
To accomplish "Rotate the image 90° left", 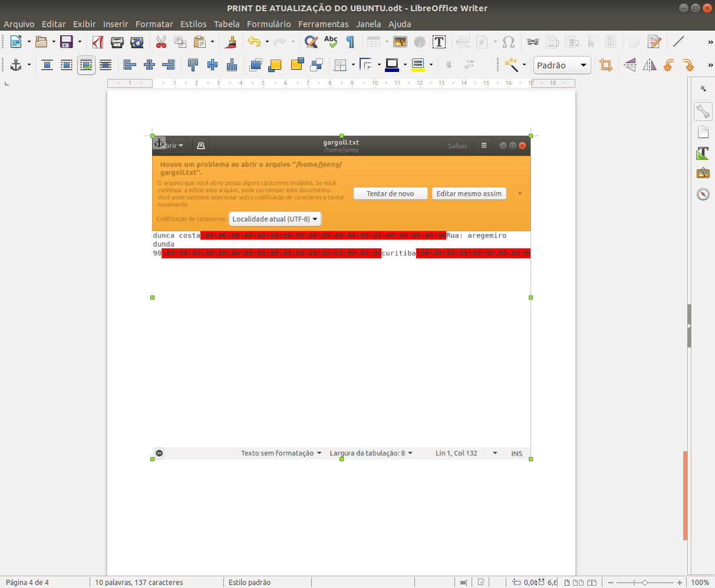I will coord(669,65).
